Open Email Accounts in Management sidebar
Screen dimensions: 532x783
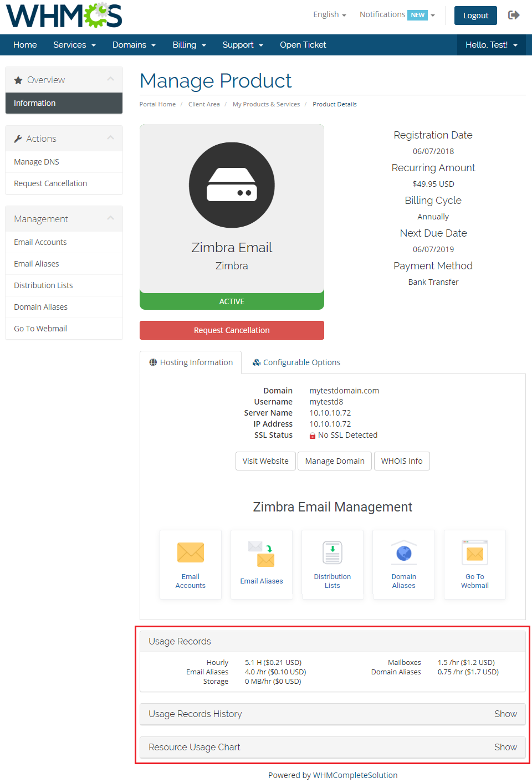click(64, 242)
